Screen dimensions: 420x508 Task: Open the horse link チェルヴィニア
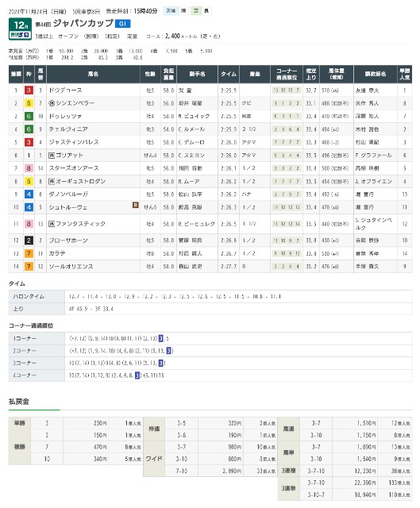click(x=68, y=129)
